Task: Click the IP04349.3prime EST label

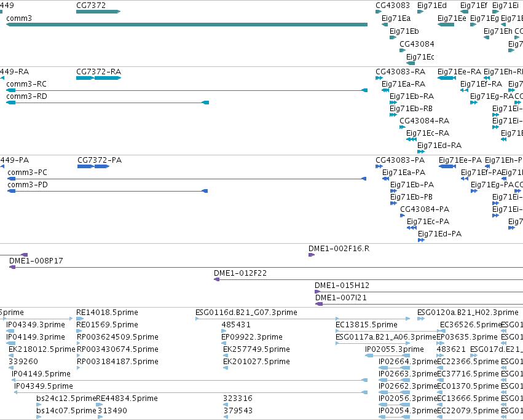Action: click(x=36, y=325)
